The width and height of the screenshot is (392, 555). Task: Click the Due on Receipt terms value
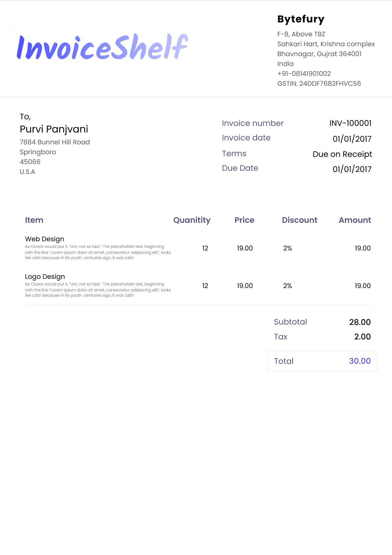tap(342, 154)
